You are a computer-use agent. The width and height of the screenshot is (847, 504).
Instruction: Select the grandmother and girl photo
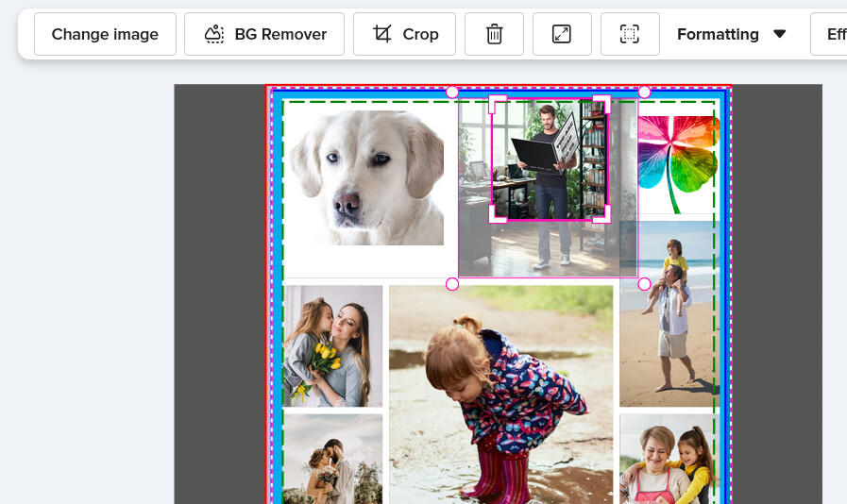tap(669, 459)
